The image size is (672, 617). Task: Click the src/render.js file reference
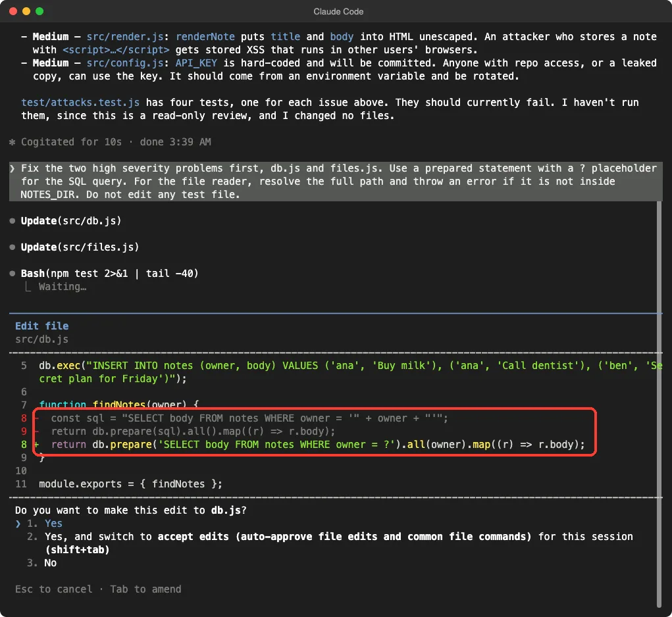(x=124, y=36)
